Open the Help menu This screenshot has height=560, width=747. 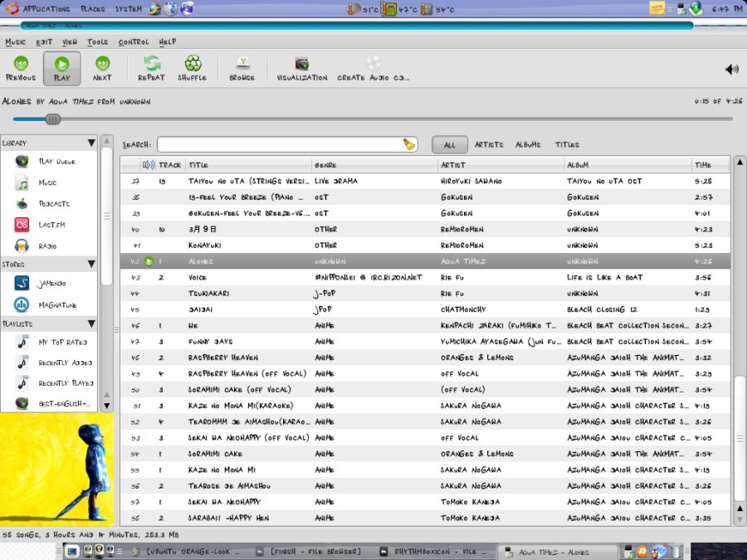[168, 42]
